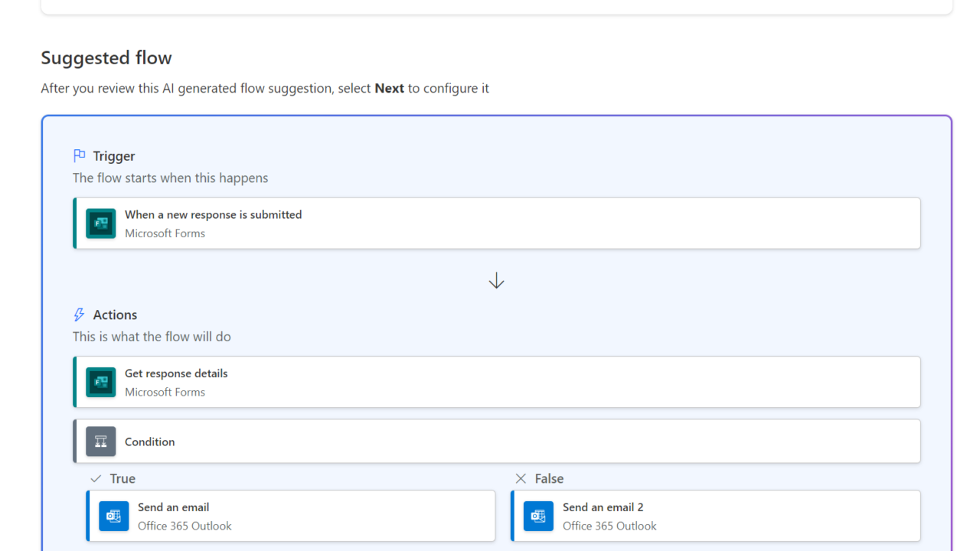Click the False branch label
Image resolution: width=980 pixels, height=551 pixels.
click(x=549, y=478)
